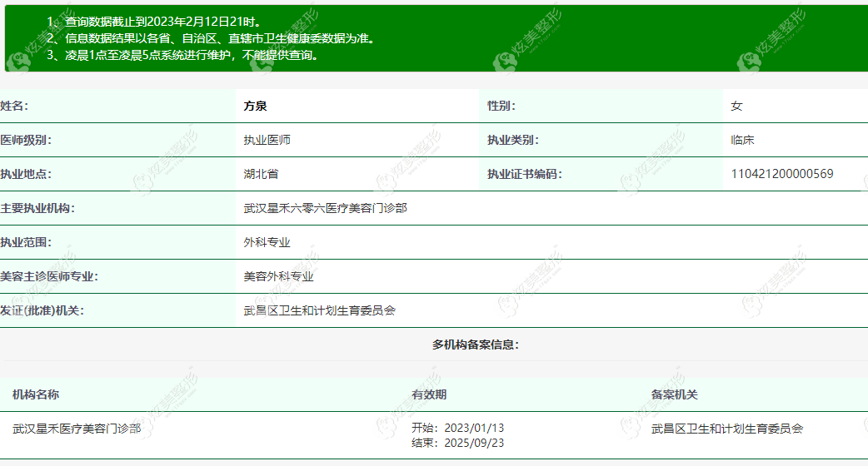Viewport: 868px width, 466px height.
Task: Click the 有效期 column header
Action: 429,394
